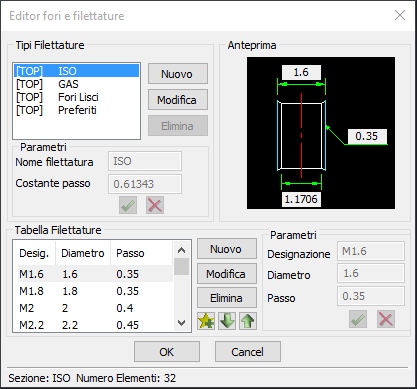Confirm table parameters with green checkmark
The height and width of the screenshot is (389, 417).
coord(358,319)
